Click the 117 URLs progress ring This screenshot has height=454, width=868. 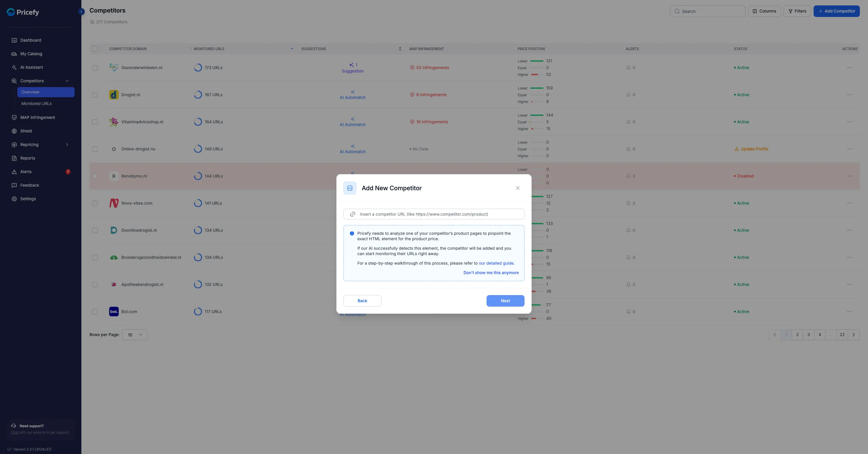[x=198, y=312]
